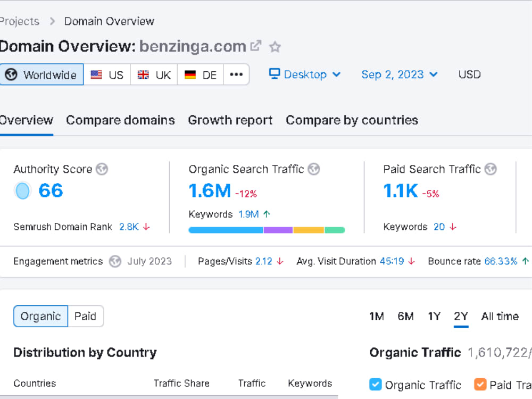Open the 1.1K paid traffic value
The width and height of the screenshot is (532, 399).
401,190
